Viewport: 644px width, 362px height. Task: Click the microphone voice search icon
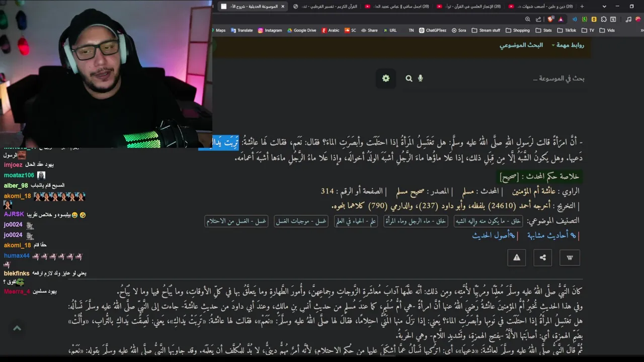[x=421, y=78]
